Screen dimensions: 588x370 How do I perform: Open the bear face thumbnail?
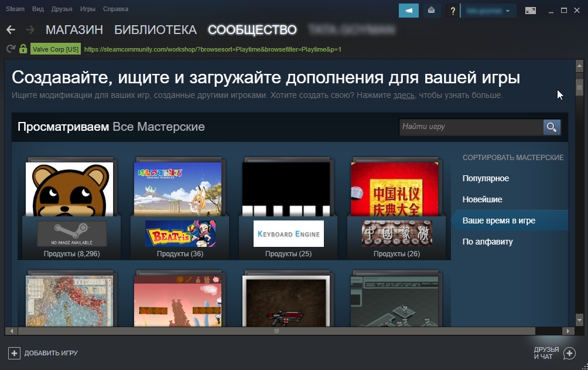point(69,189)
